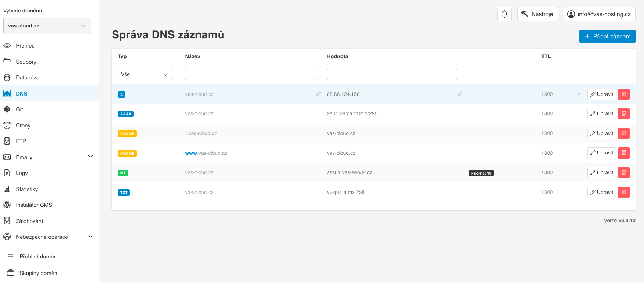
Task: Delete the MX record with trash icon
Action: [623, 172]
